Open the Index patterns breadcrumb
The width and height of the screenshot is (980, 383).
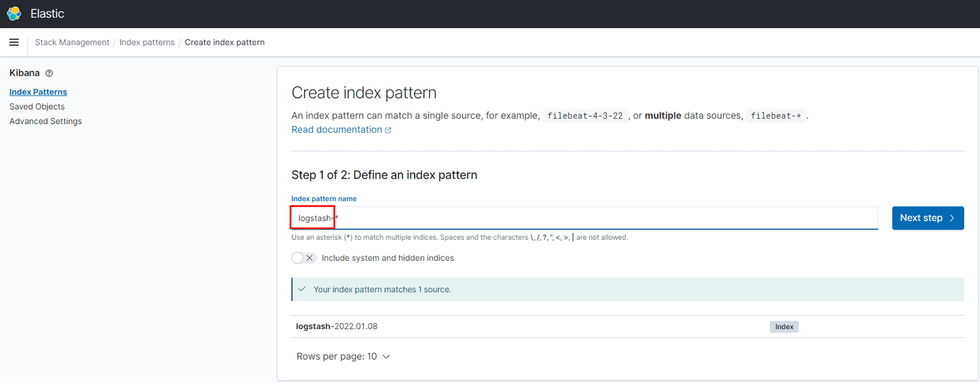(147, 42)
